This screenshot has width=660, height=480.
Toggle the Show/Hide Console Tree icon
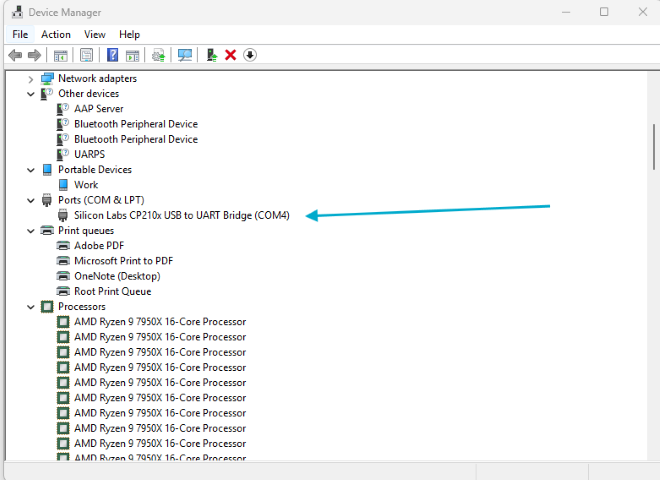coord(61,55)
